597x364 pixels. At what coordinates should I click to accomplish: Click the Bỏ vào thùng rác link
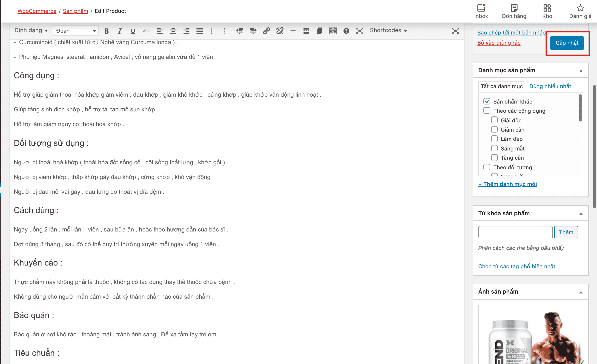[x=499, y=43]
